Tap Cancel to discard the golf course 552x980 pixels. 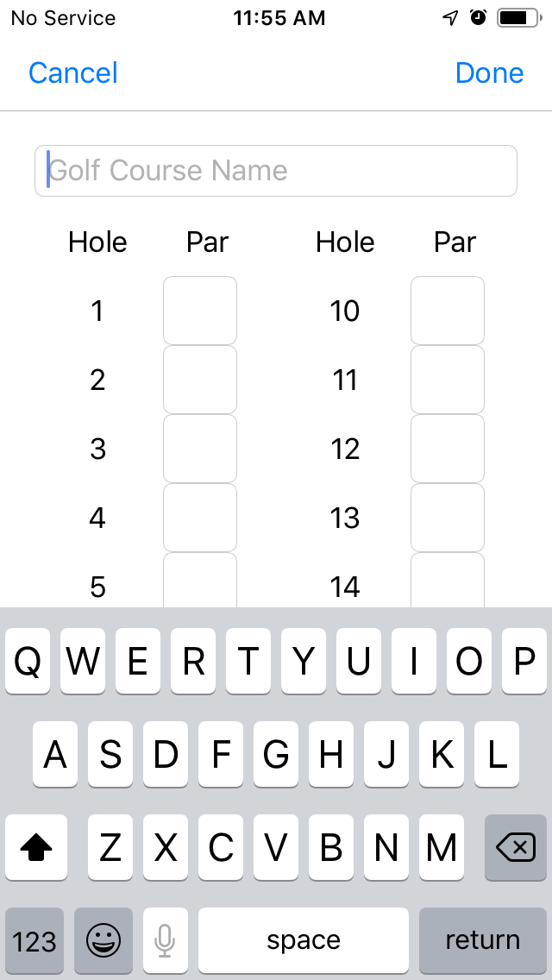click(72, 72)
